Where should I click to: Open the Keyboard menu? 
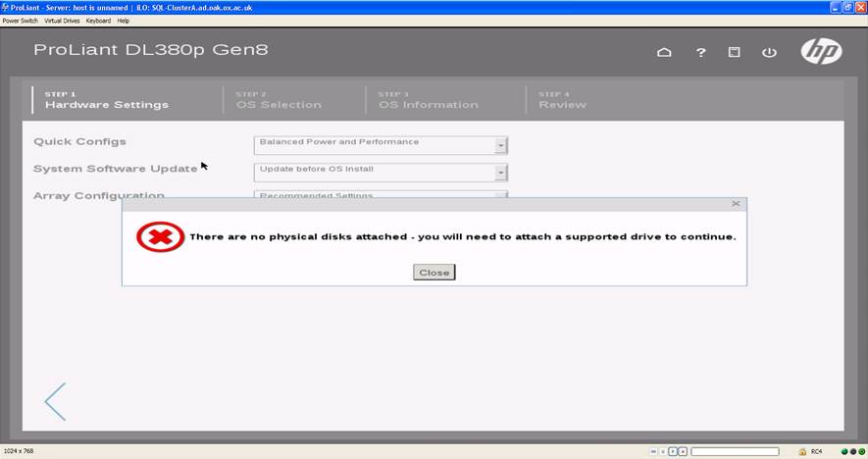pos(98,21)
